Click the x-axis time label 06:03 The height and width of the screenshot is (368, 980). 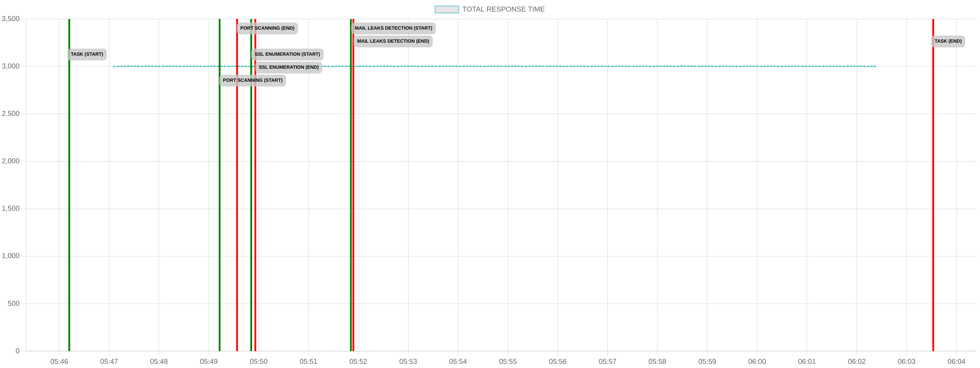907,361
